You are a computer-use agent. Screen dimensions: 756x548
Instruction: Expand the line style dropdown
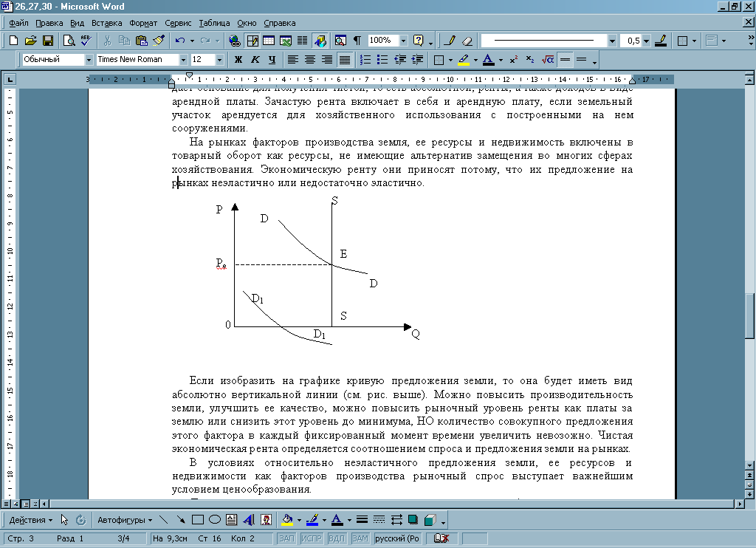(612, 41)
